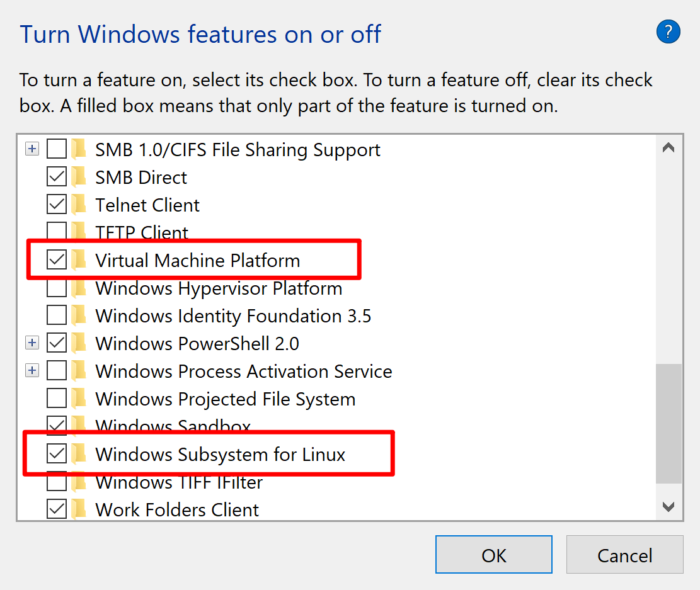Expand the SMB 1.0/CIFS File Sharing Support node
The height and width of the screenshot is (590, 700).
pos(32,149)
